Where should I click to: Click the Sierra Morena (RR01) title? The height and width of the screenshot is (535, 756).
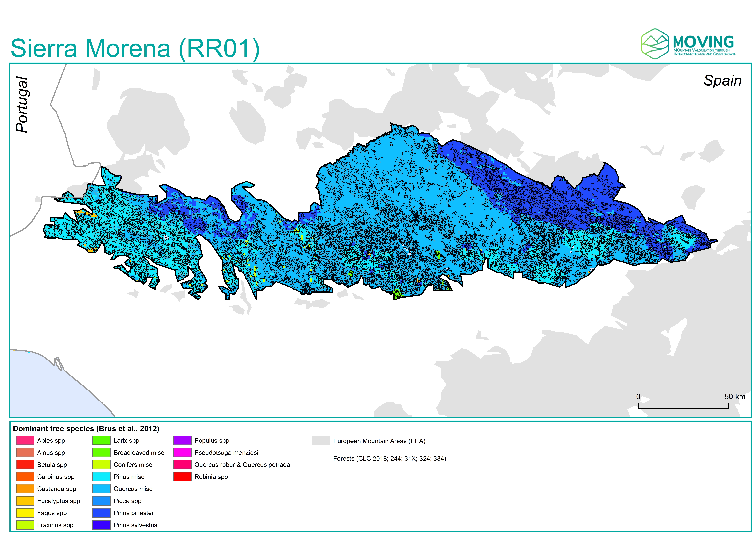point(135,48)
